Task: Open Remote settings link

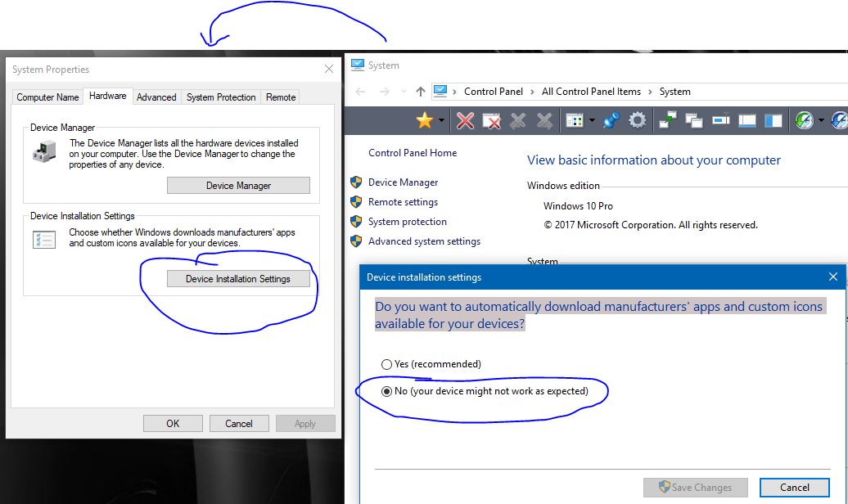Action: click(x=403, y=202)
